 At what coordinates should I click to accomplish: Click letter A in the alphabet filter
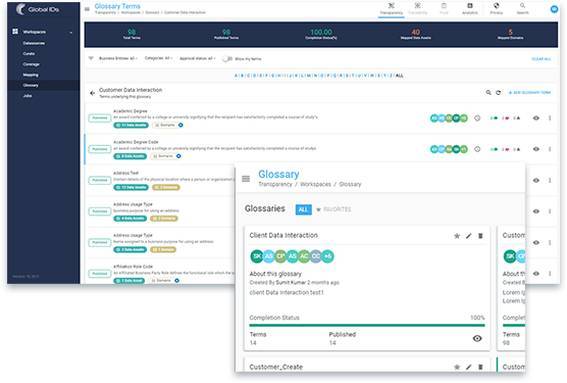click(x=236, y=76)
